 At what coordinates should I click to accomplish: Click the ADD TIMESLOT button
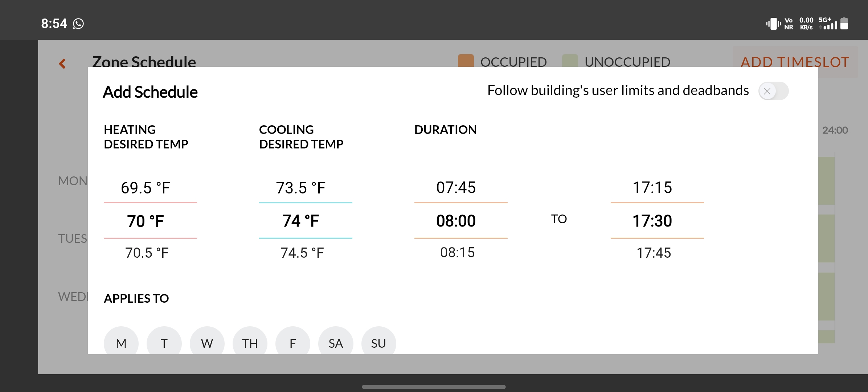point(795,62)
